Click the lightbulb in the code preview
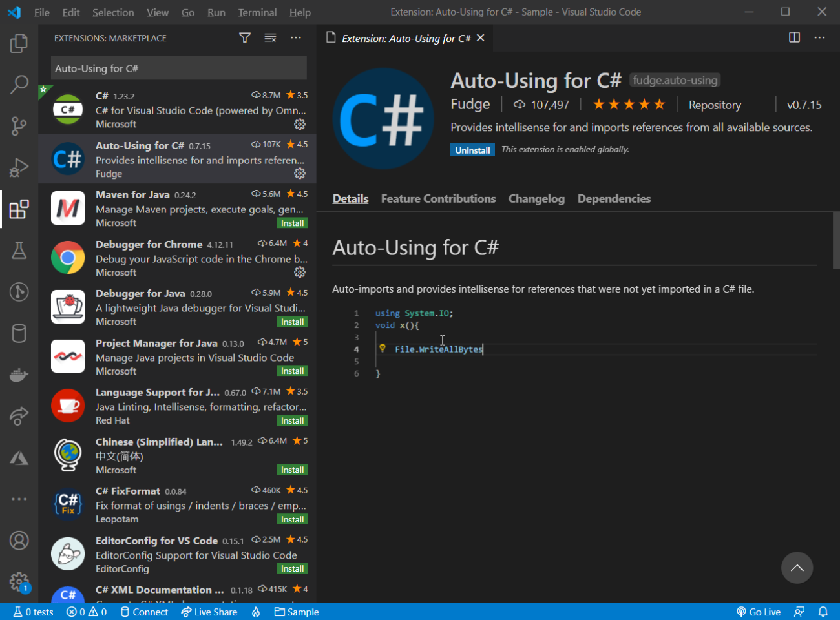Viewport: 840px width, 620px height. tap(383, 348)
